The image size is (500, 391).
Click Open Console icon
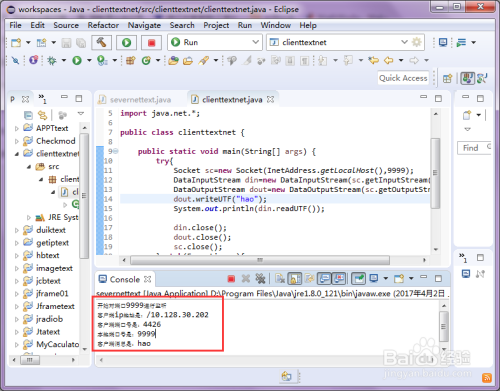(399, 278)
